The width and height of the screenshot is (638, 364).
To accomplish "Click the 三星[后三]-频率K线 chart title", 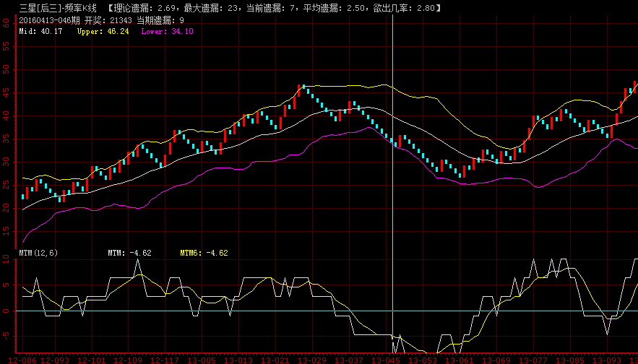I will coord(51,8).
